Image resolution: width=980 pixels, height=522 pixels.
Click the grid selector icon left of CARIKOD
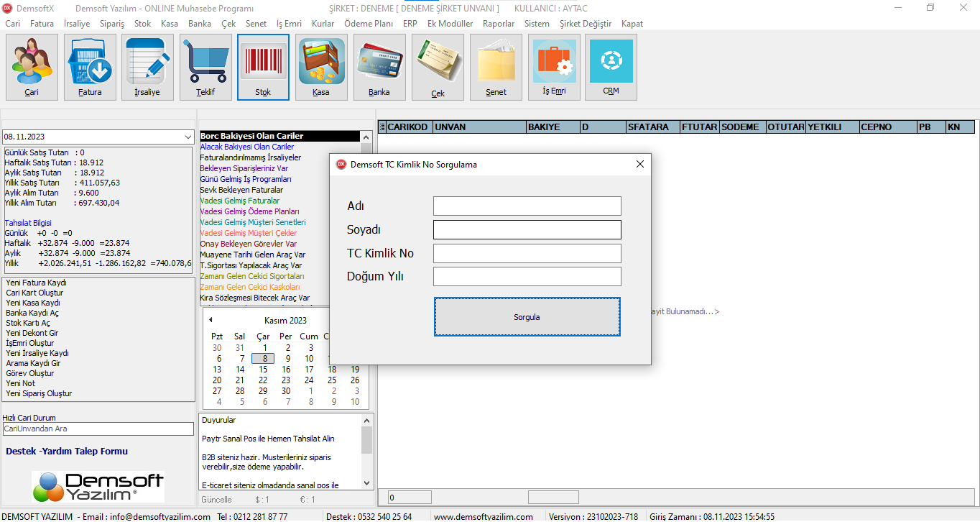pos(382,127)
